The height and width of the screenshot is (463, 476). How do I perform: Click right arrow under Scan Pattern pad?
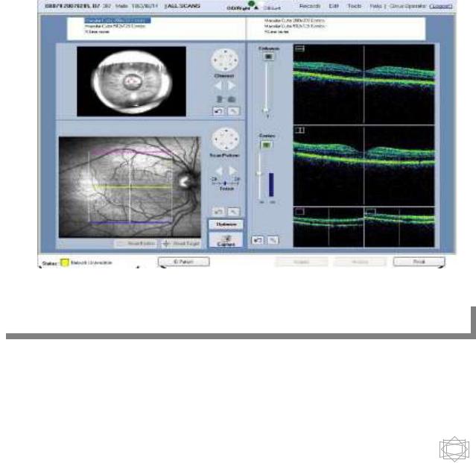pos(232,171)
